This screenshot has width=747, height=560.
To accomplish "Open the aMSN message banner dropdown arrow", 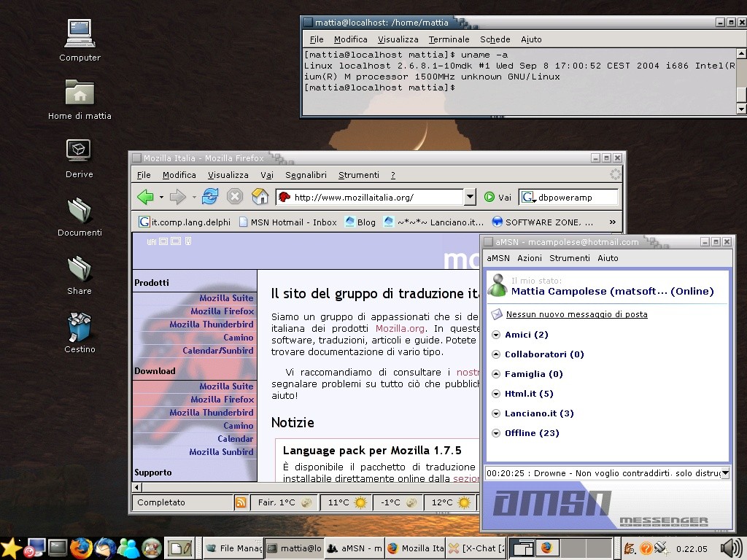I will click(x=725, y=472).
